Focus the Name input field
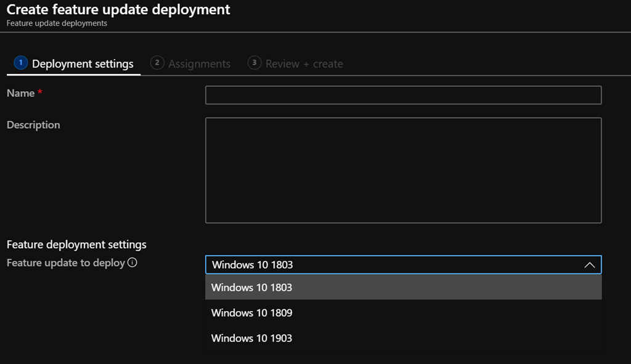 pyautogui.click(x=403, y=95)
